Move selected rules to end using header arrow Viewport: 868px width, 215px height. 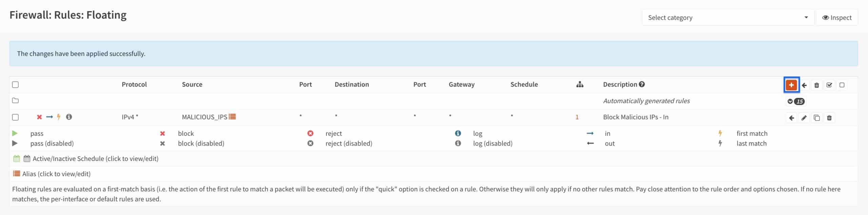pos(804,85)
